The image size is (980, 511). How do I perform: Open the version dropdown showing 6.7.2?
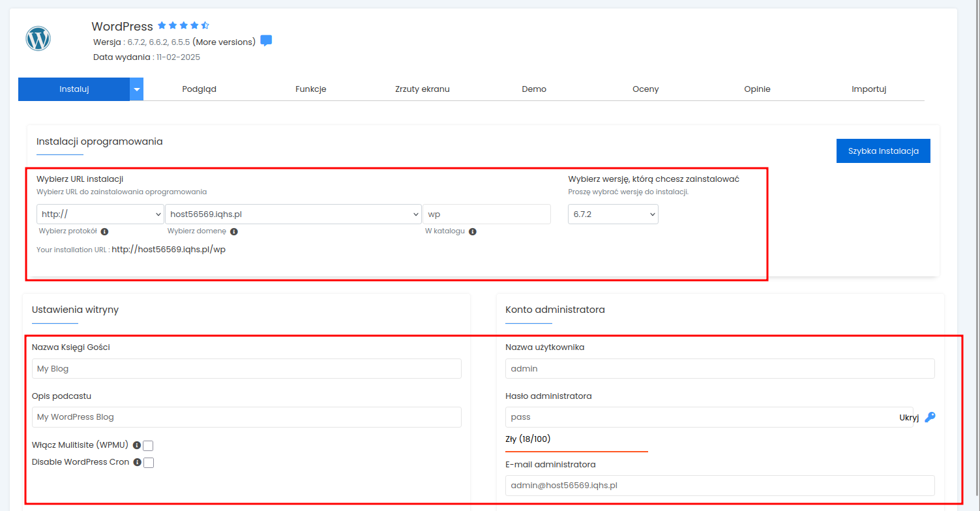[612, 214]
